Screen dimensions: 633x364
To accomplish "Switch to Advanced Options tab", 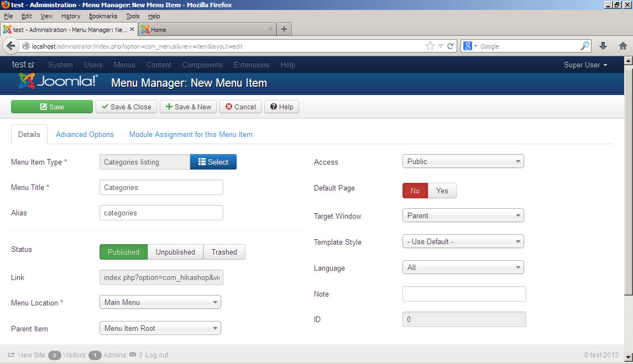I will coord(85,134).
